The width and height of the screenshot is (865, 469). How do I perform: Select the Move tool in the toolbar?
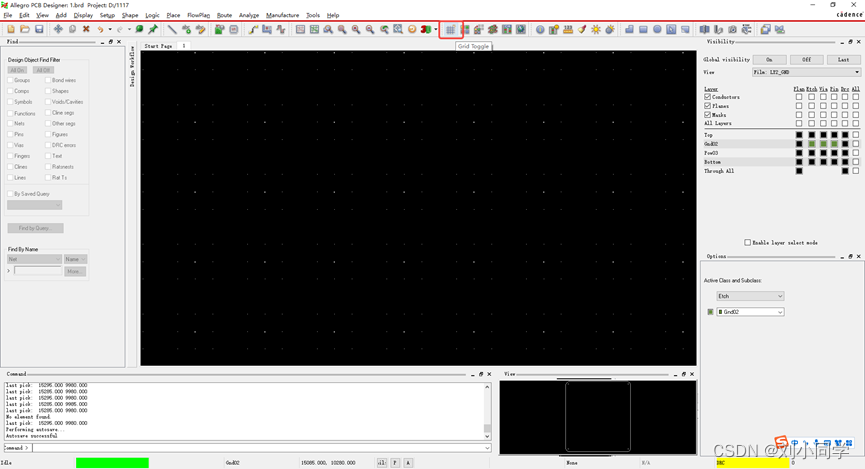[x=58, y=30]
